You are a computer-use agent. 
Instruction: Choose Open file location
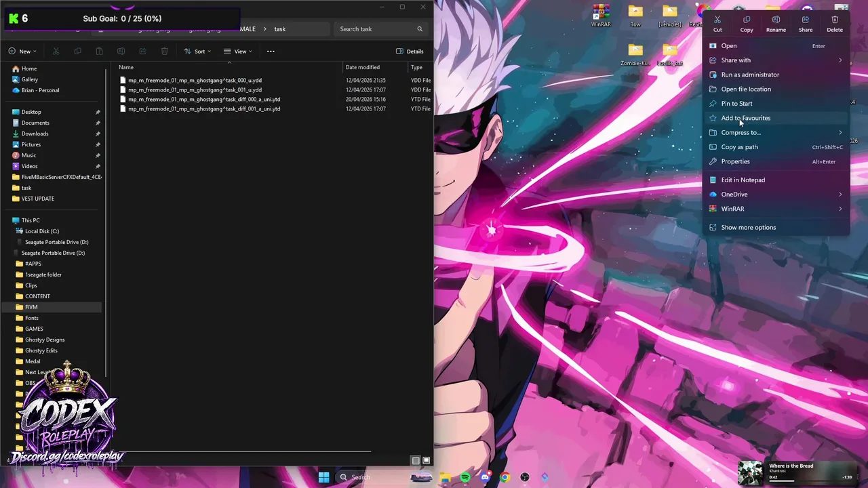(x=776, y=89)
